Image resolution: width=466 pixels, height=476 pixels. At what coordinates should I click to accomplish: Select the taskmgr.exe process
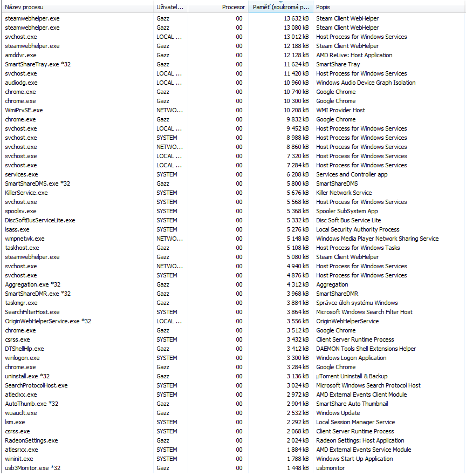[x=234, y=303]
